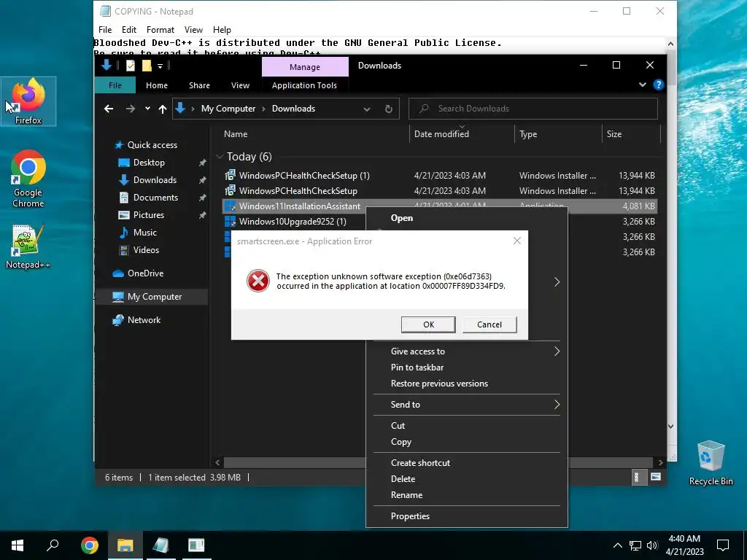Sort by the Date modified column
The image size is (747, 560).
point(461,134)
